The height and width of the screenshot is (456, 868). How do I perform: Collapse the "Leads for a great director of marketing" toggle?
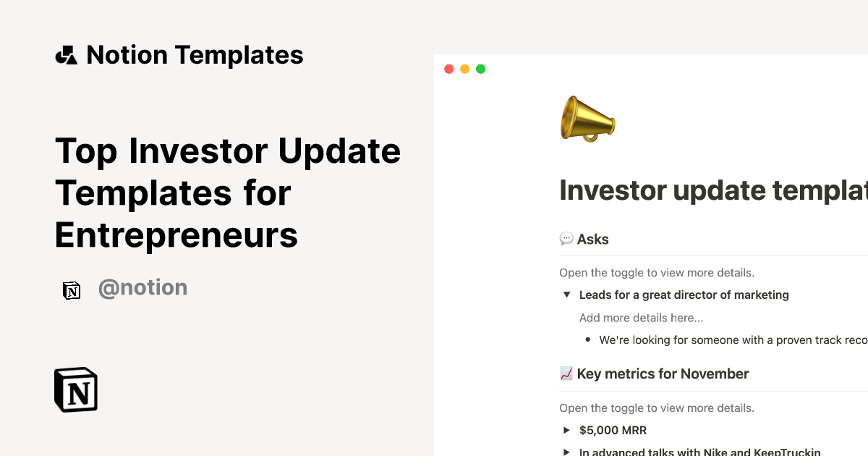(567, 295)
